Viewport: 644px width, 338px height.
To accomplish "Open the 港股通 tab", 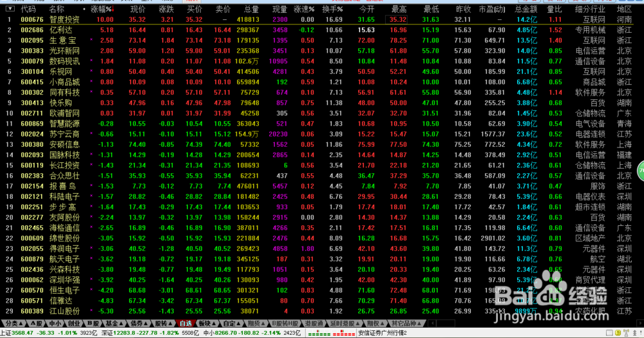I will pyautogui.click(x=314, y=324).
